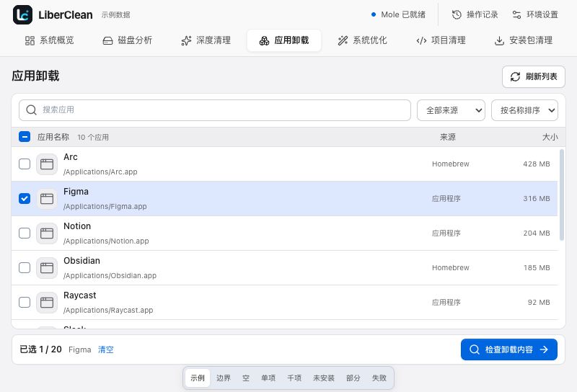Switch to 磁盘分析 tab
Screen dimensions: 577x392
128,40
